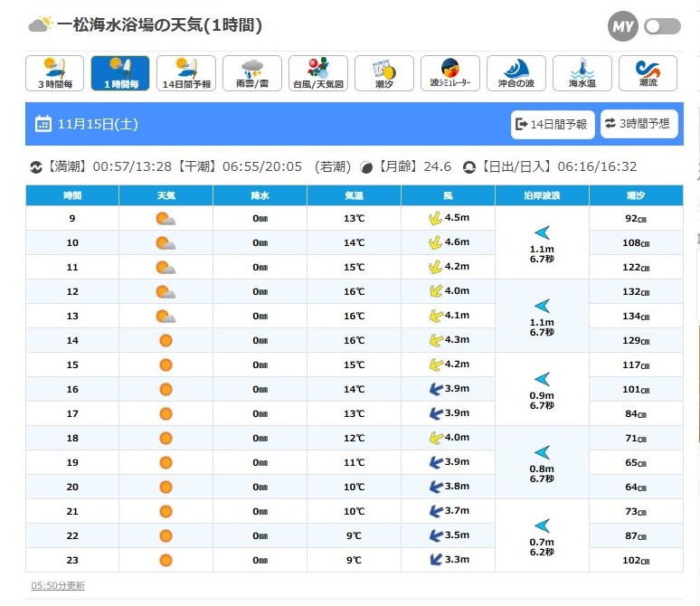Viewport: 700px width, 606px height.
Task: Open the 14日間予報 icon in the top row
Action: [186, 73]
